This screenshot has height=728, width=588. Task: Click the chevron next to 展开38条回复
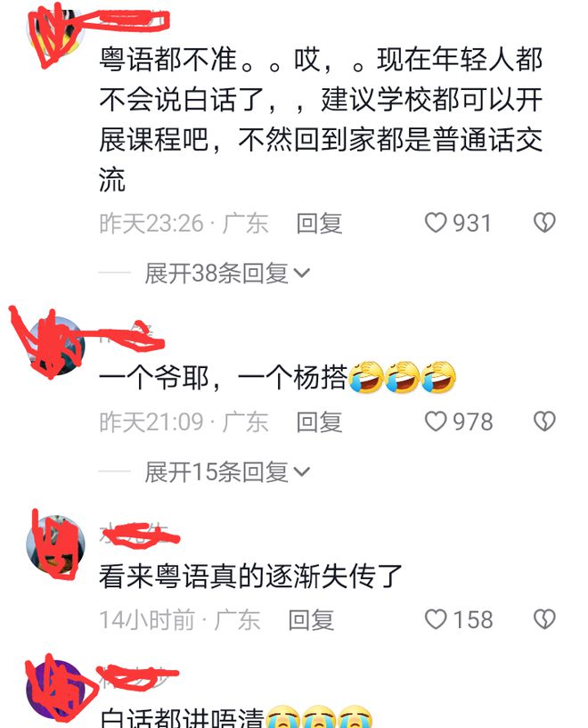302,273
